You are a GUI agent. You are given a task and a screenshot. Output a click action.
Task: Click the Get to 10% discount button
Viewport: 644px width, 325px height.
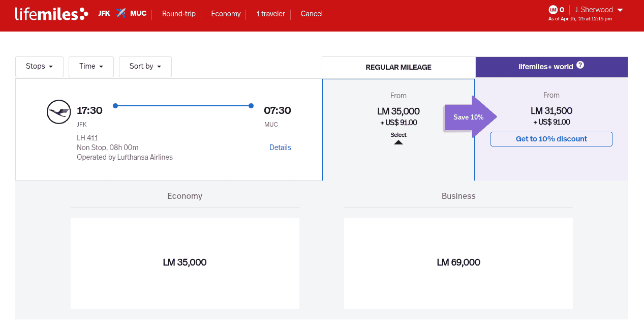[551, 139]
